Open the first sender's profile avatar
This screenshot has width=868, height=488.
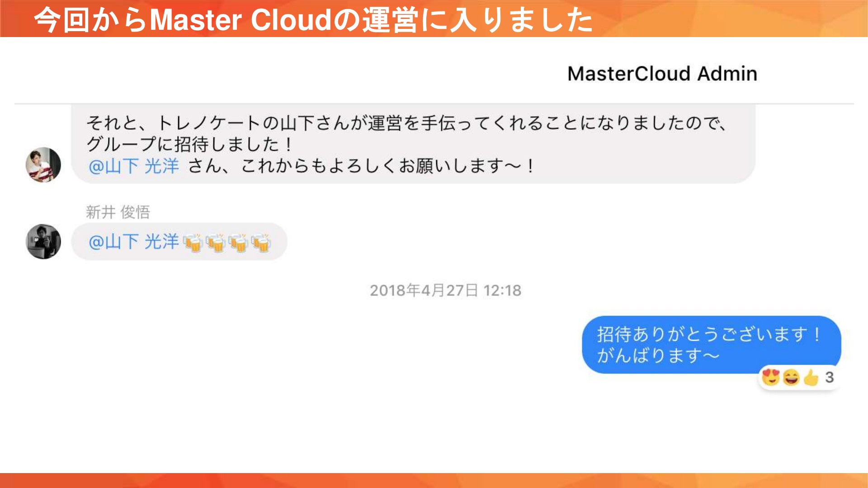point(43,165)
